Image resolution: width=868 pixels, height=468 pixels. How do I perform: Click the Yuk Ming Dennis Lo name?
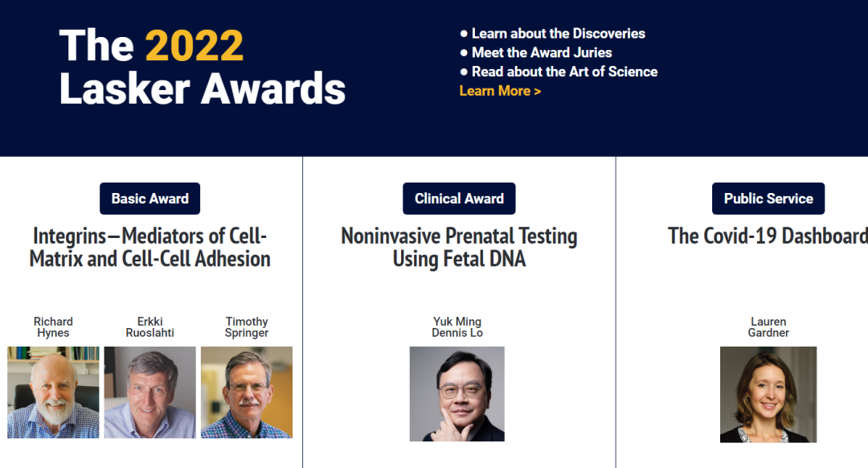[x=457, y=327]
